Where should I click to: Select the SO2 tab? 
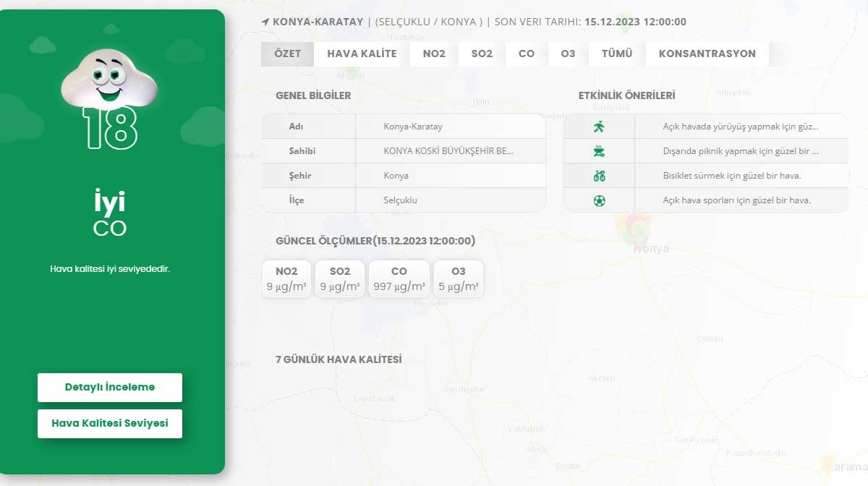[482, 54]
